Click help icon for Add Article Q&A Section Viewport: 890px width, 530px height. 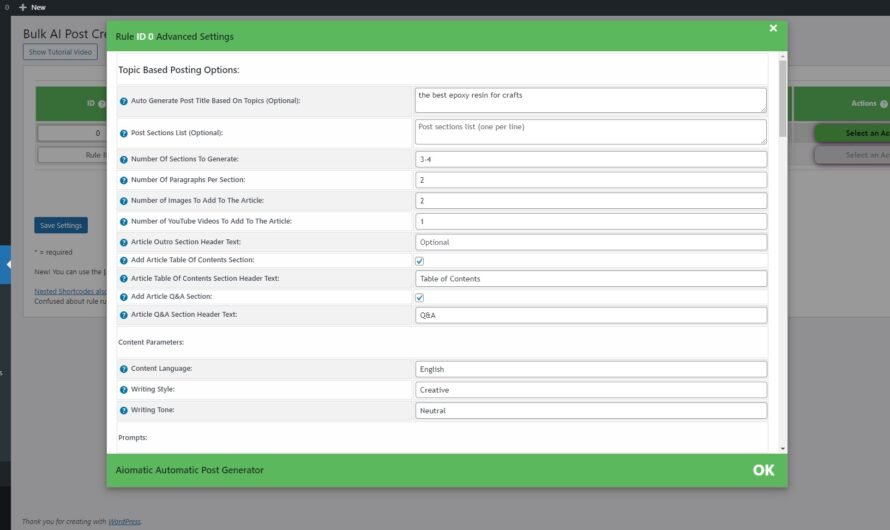[x=123, y=297]
